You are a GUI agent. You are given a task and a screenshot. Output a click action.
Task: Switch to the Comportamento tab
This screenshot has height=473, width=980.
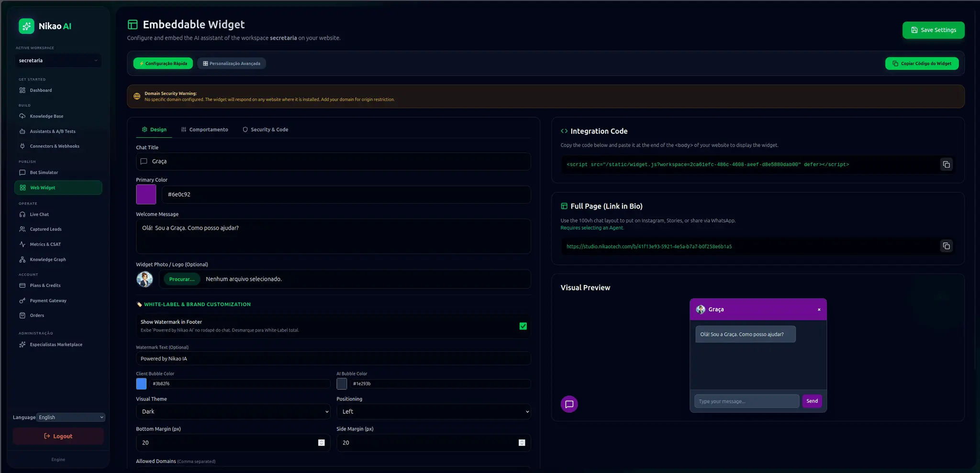[205, 130]
